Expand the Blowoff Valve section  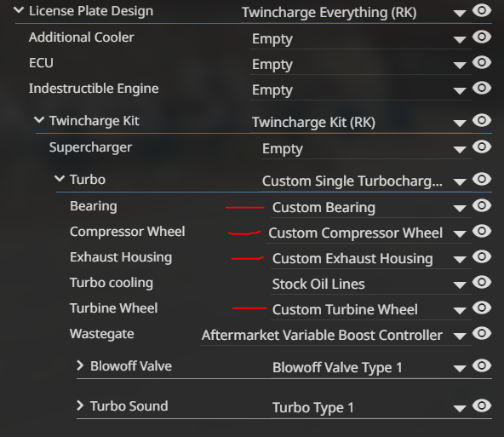pyautogui.click(x=80, y=365)
